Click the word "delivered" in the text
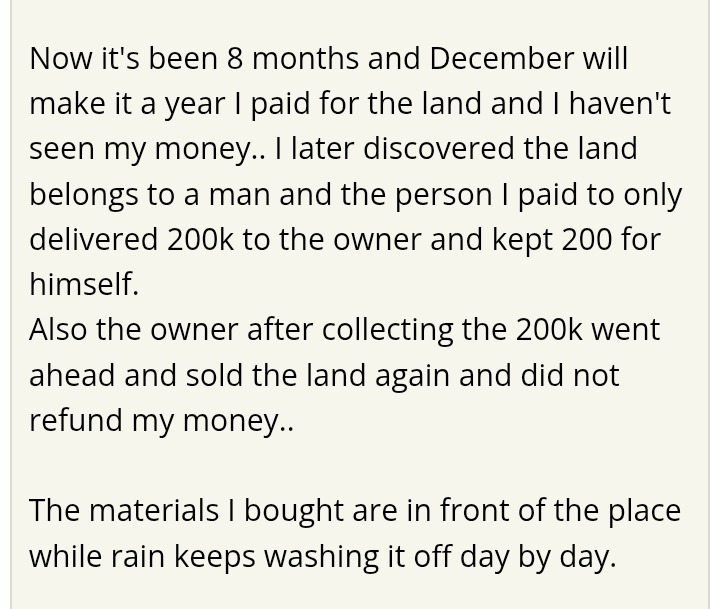This screenshot has height=609, width=720. point(93,239)
